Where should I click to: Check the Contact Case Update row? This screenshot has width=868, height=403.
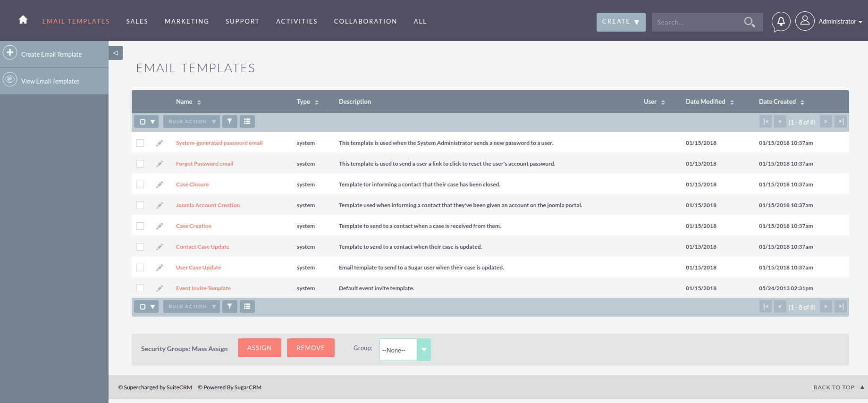coord(140,247)
